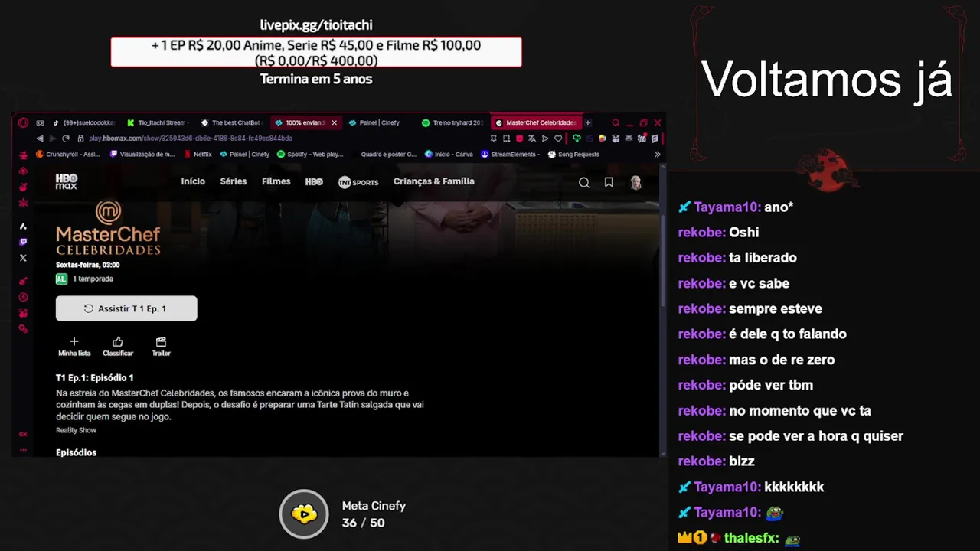Open the StreamElements bookmark
The width and height of the screenshot is (980, 551).
coord(510,154)
